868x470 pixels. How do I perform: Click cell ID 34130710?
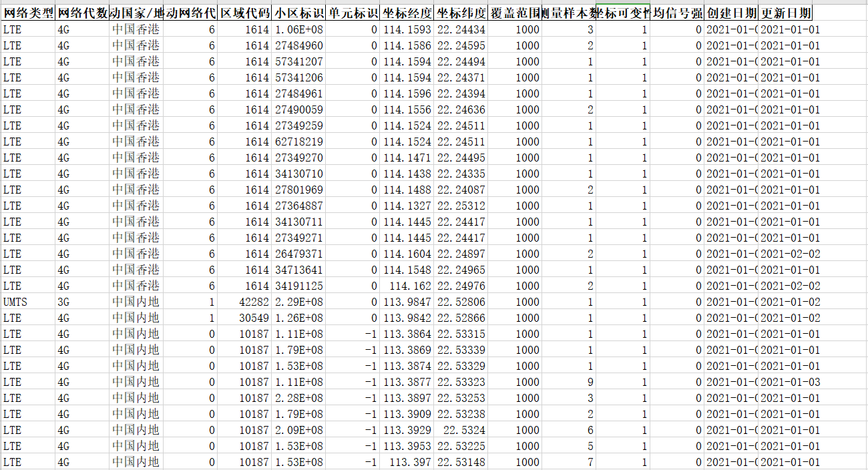point(298,174)
